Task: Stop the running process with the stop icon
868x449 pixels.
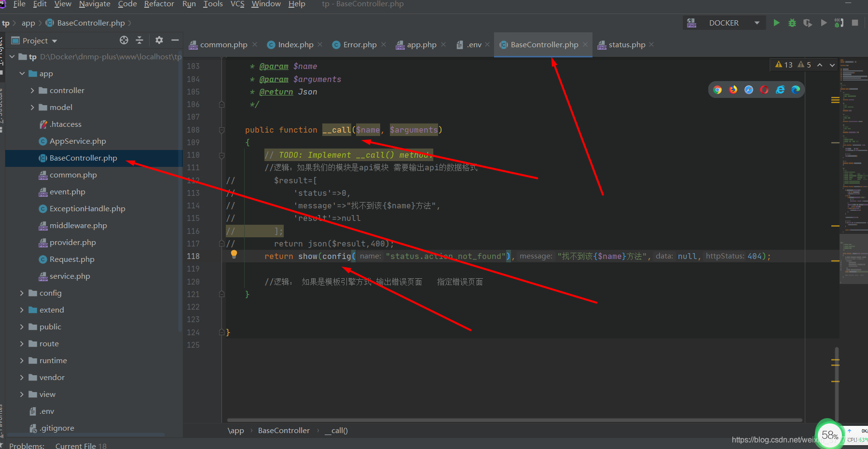Action: [855, 23]
